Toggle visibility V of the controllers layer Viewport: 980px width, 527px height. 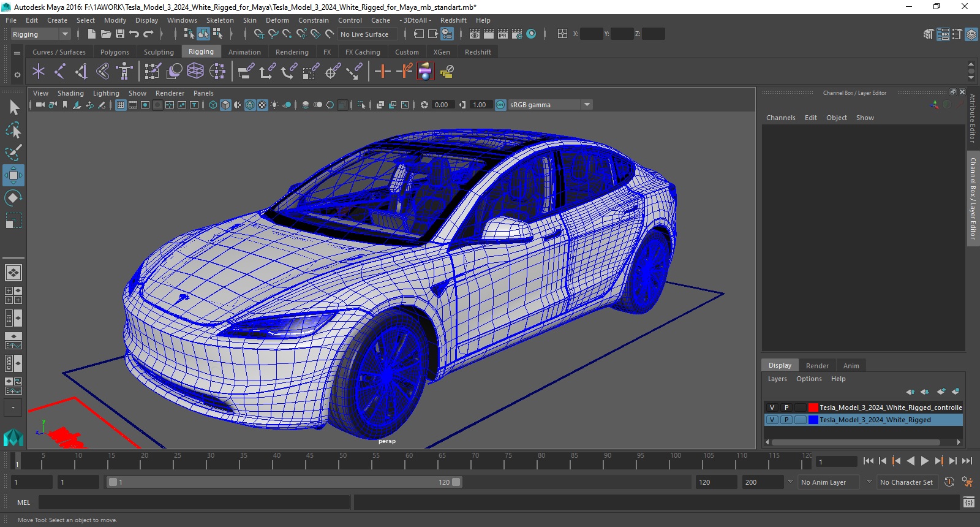772,408
